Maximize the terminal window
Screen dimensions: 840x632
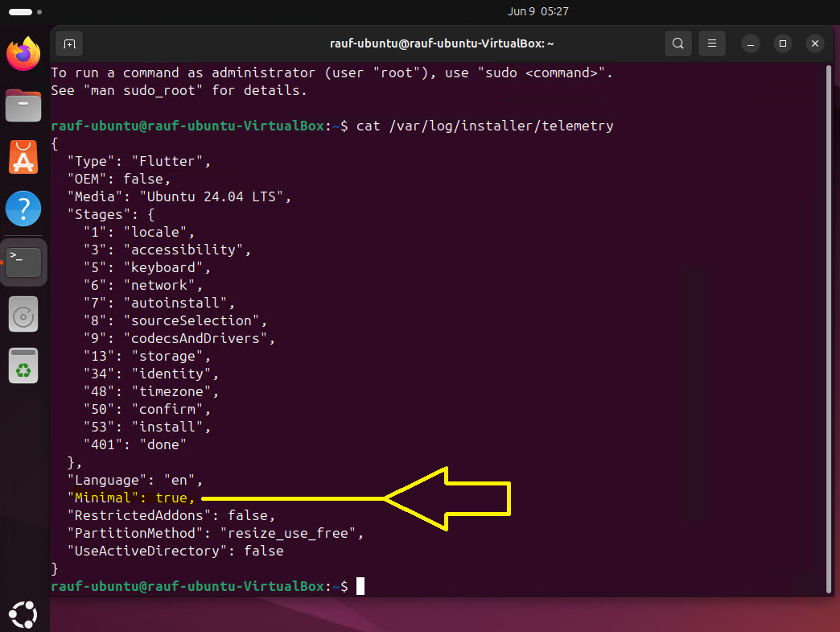pos(783,43)
